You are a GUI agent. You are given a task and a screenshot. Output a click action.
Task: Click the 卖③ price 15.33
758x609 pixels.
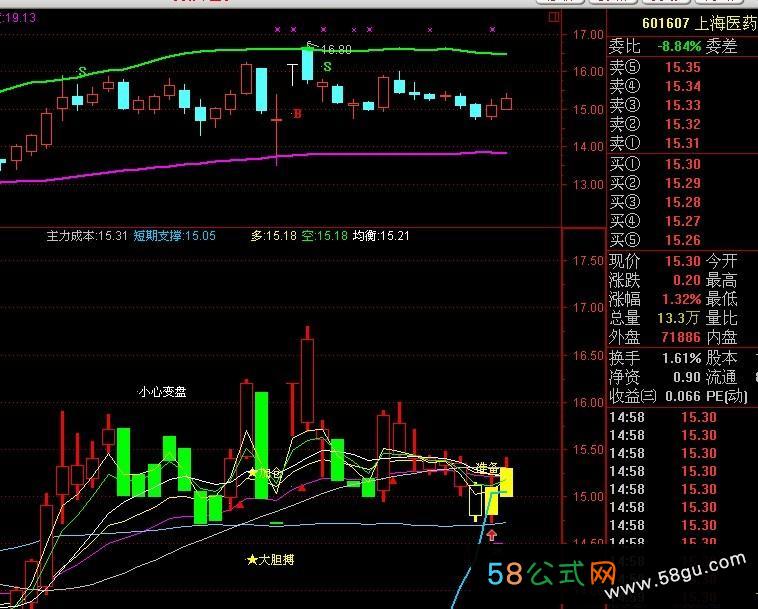[x=683, y=105]
